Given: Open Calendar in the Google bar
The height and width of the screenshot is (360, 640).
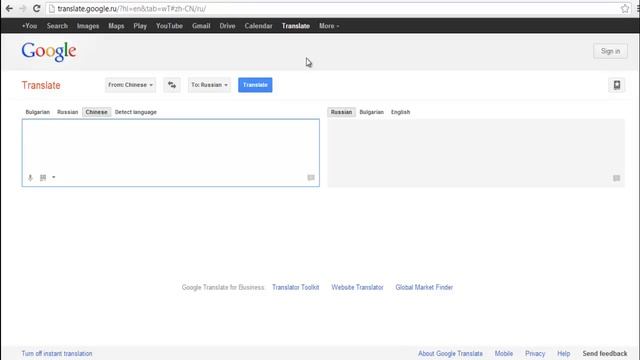Looking at the screenshot, I should pos(258,26).
